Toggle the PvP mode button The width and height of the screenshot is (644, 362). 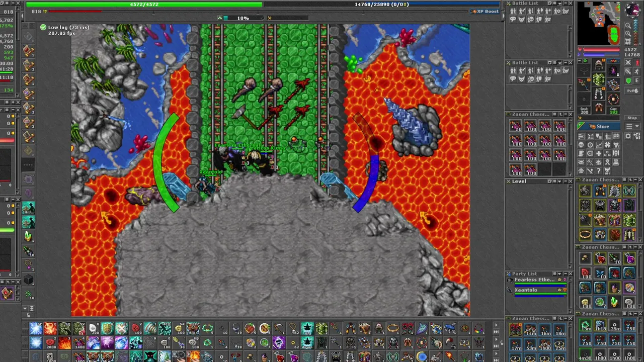coord(632,90)
